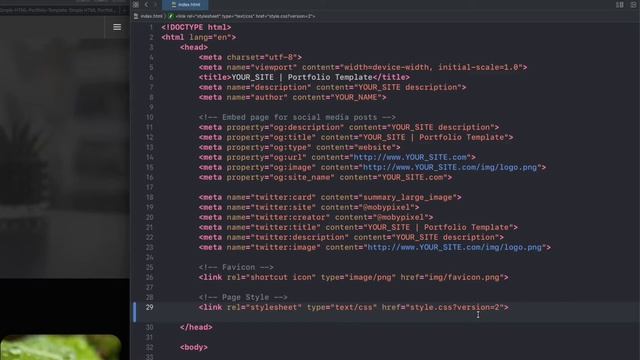Image resolution: width=640 pixels, height=360 pixels.
Task: Click the <!DOCTYPE html> text on line 1
Action: point(196,27)
